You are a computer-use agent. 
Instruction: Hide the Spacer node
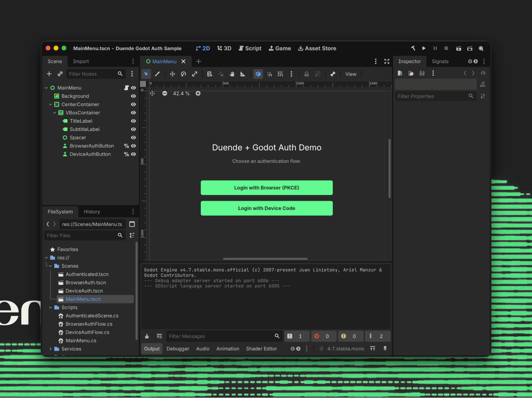tap(133, 138)
